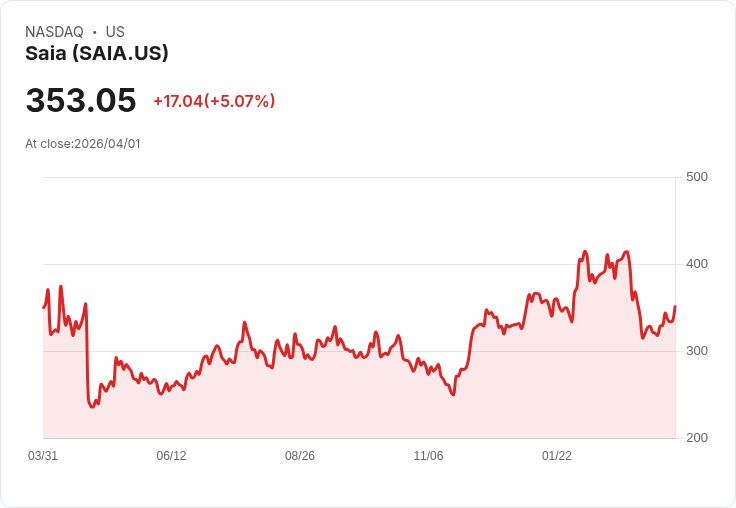Click the price line dip just after 11/06
Image resolution: width=736 pixels, height=508 pixels.
pyautogui.click(x=453, y=395)
